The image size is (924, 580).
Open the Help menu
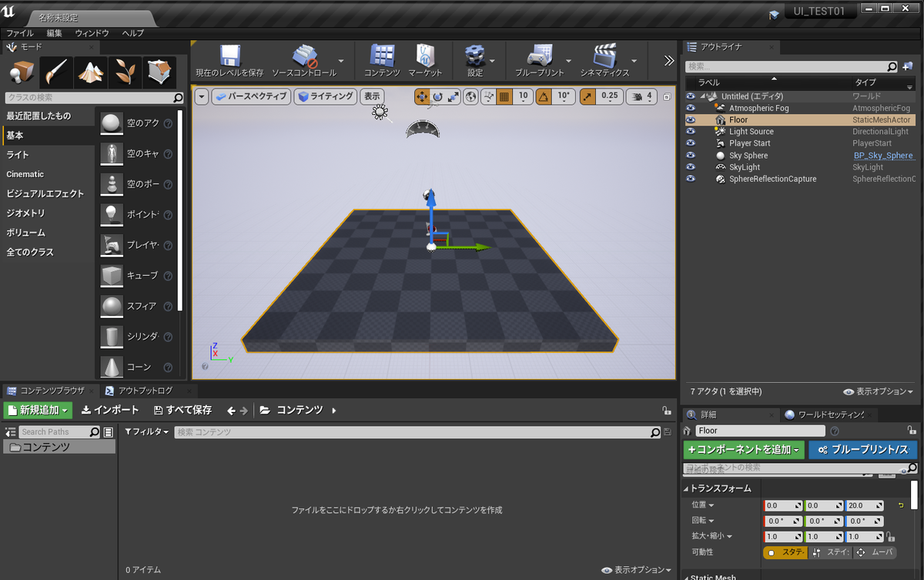click(x=132, y=34)
